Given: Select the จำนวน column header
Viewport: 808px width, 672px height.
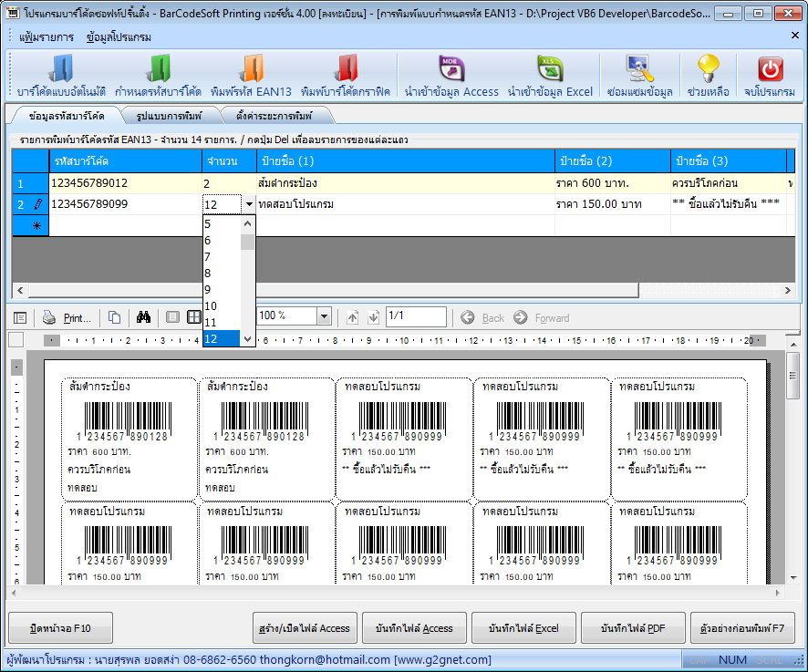Looking at the screenshot, I should (x=229, y=160).
